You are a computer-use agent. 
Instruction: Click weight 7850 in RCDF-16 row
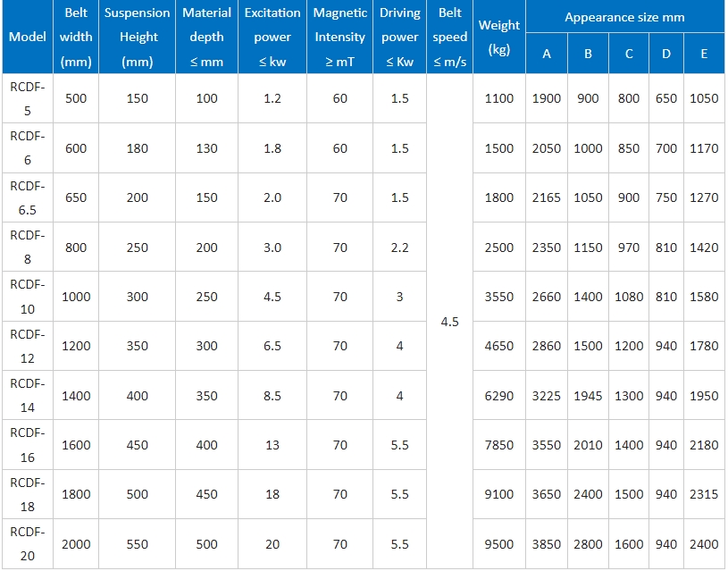pos(499,445)
